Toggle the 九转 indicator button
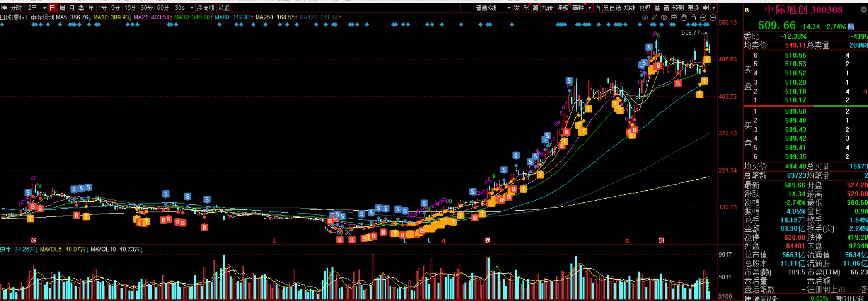Viewport: 868px width, 301px height. 547,8
